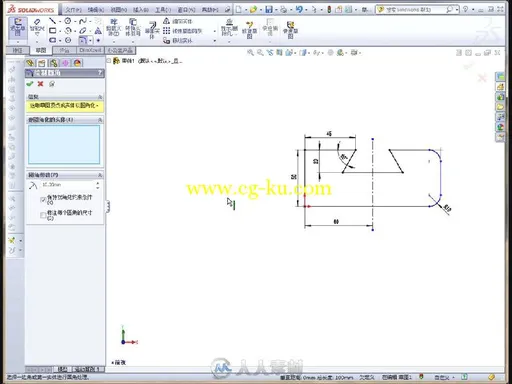Image resolution: width=512 pixels, height=384 pixels.
Task: Open Display/Delete Relations tool
Action: click(229, 28)
